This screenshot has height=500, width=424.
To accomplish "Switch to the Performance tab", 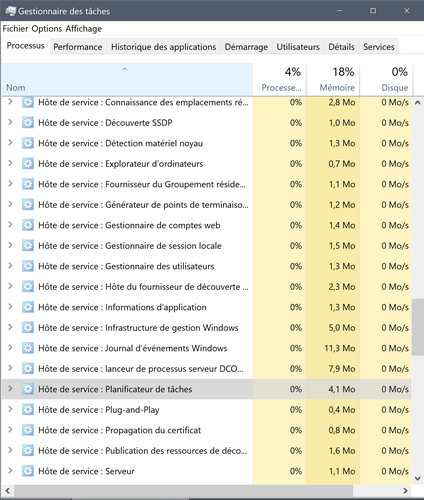I will (x=78, y=47).
